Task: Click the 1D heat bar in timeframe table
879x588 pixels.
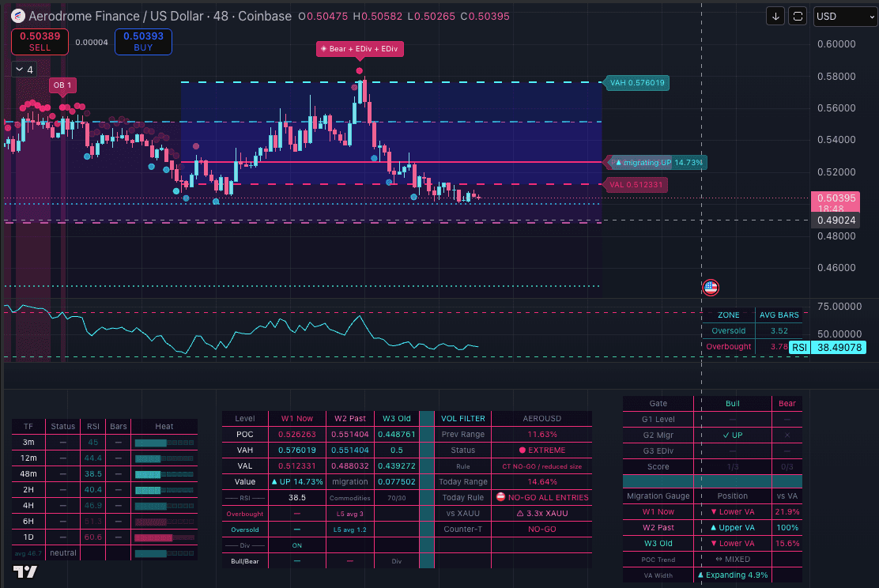Action: click(x=164, y=537)
